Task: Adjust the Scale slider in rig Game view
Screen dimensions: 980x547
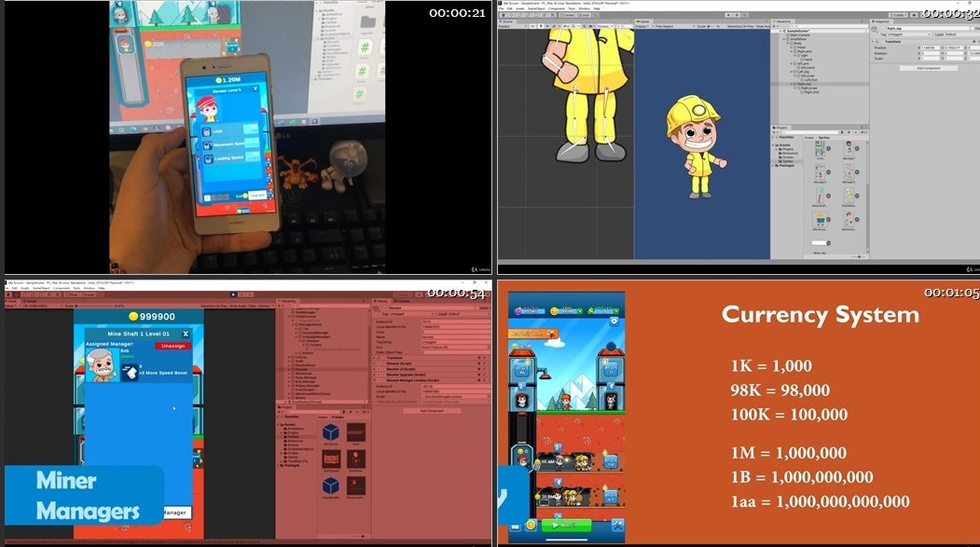Action: coord(710,26)
